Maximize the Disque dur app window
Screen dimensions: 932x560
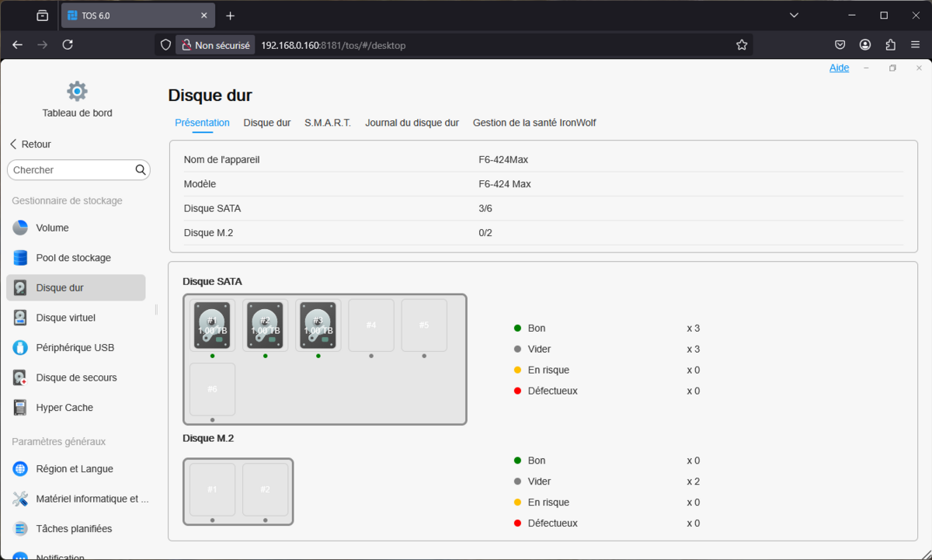[893, 68]
